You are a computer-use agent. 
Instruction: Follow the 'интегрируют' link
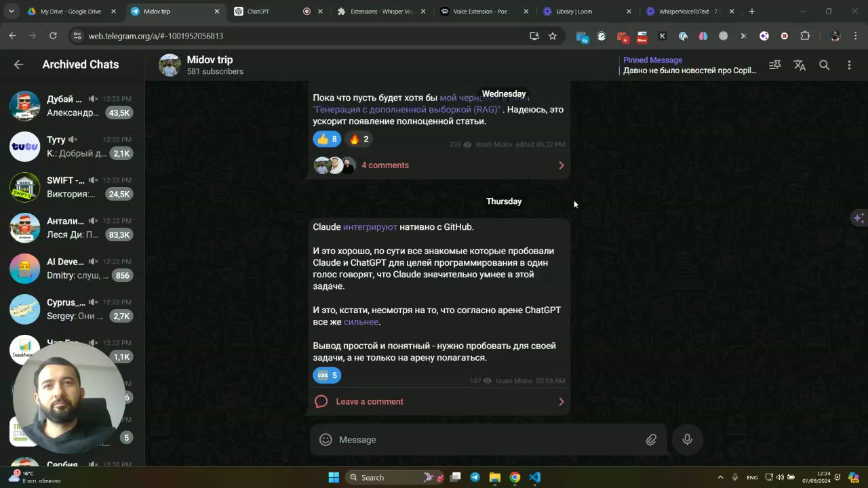[370, 227]
